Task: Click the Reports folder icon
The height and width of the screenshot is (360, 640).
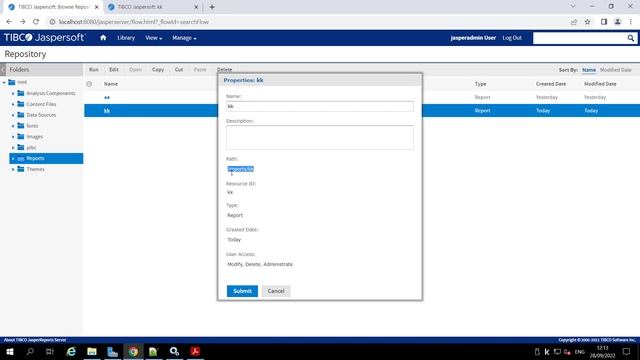Action: (21, 158)
